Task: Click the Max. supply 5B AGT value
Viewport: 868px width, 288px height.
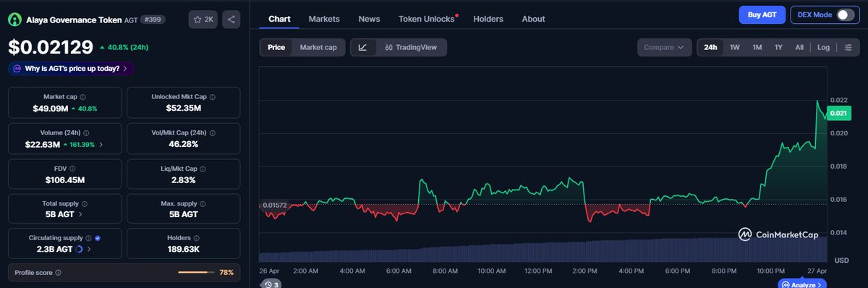Action: [183, 214]
